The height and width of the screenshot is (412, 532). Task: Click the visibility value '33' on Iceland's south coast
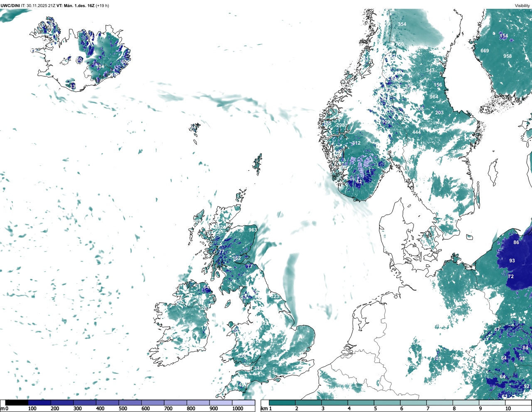point(73,86)
